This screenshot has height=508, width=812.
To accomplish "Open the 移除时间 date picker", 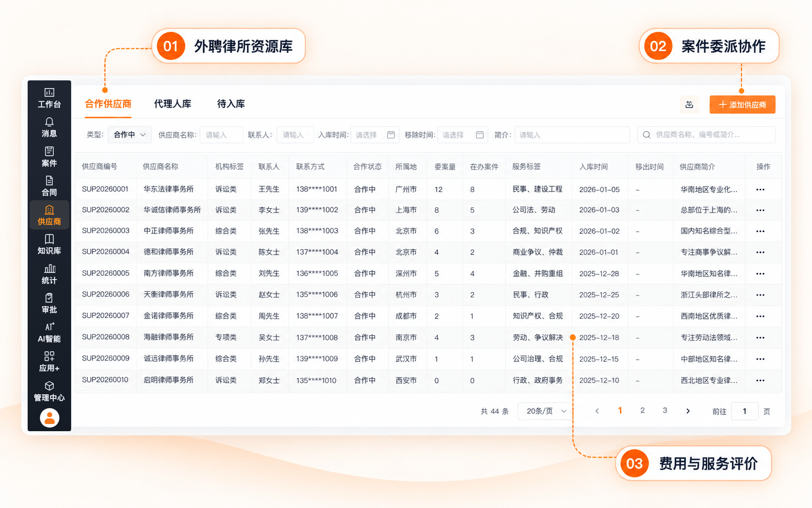I will click(x=462, y=135).
